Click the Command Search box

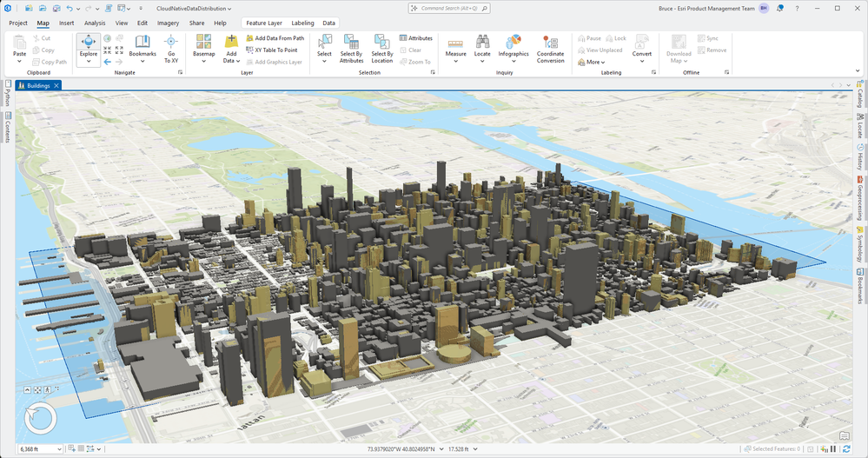(449, 9)
